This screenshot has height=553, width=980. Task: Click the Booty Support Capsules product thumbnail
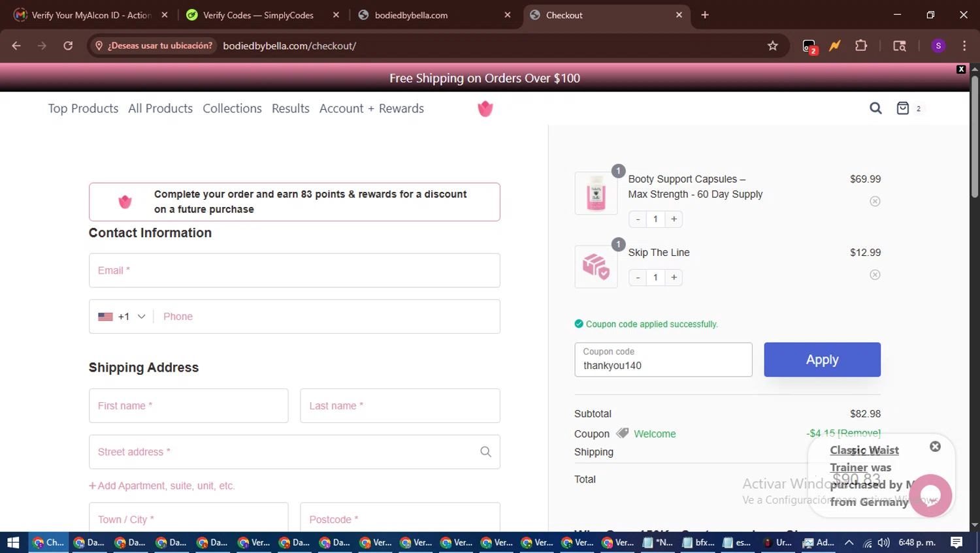click(596, 193)
